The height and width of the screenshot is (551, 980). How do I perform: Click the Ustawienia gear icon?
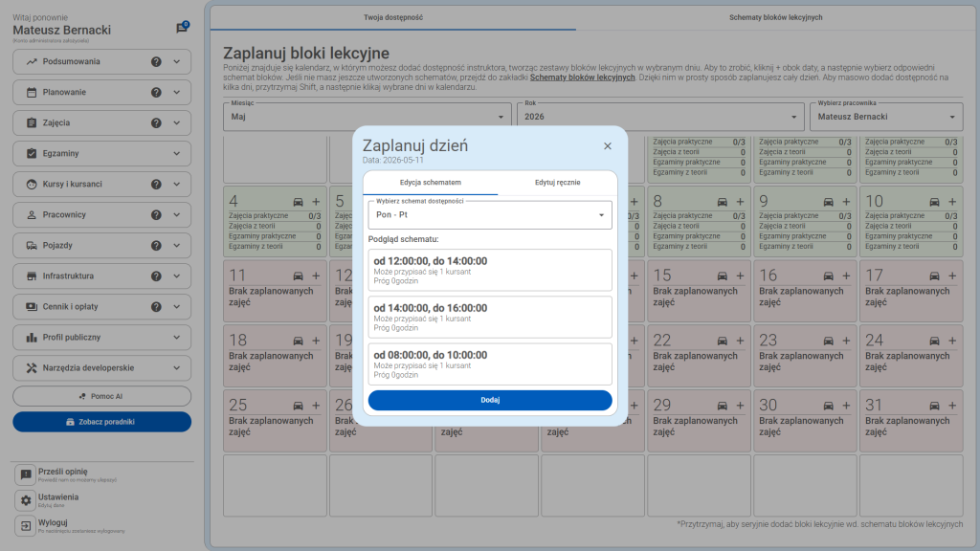pyautogui.click(x=26, y=500)
